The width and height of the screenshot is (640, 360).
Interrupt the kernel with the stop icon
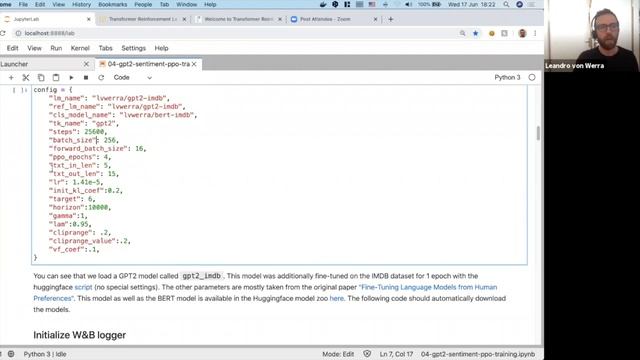[x=86, y=78]
